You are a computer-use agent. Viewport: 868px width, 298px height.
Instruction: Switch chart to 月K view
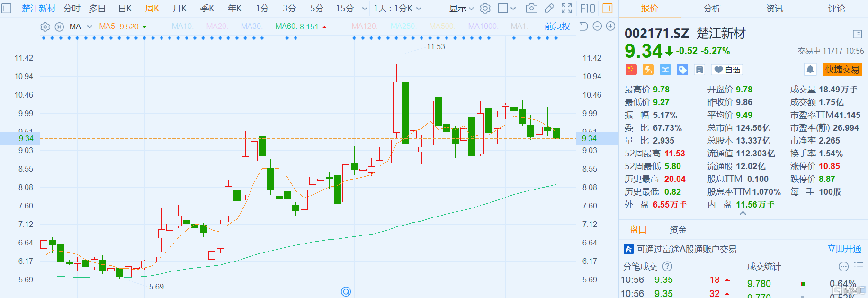click(180, 9)
